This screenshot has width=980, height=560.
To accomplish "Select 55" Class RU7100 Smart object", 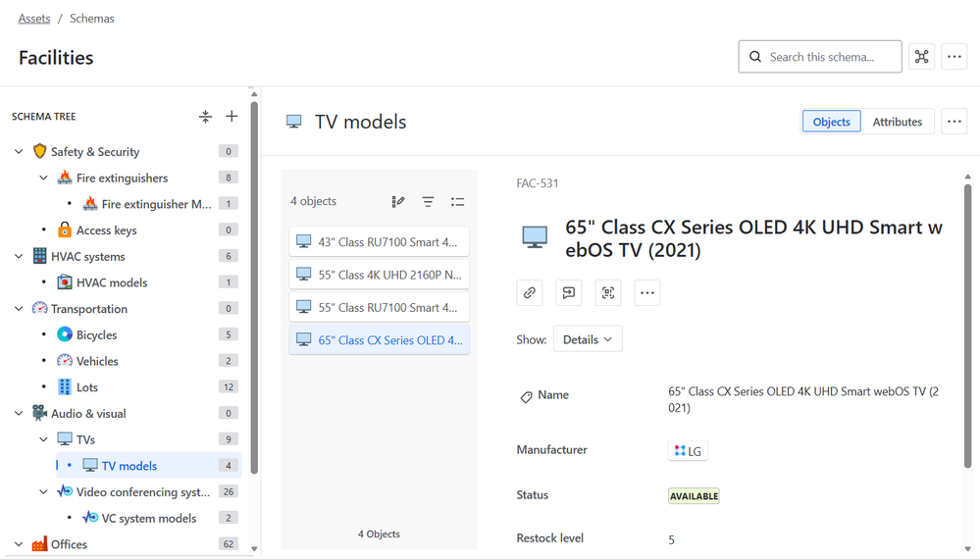I will pyautogui.click(x=380, y=307).
